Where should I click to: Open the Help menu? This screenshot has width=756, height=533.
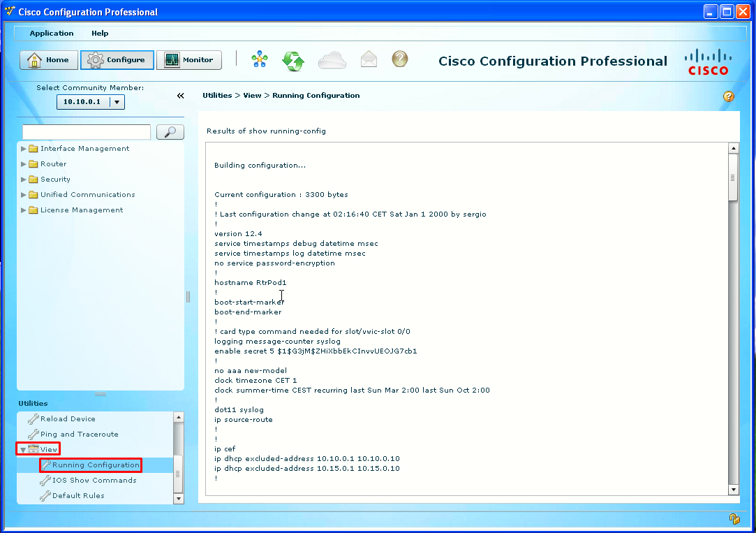pos(100,34)
